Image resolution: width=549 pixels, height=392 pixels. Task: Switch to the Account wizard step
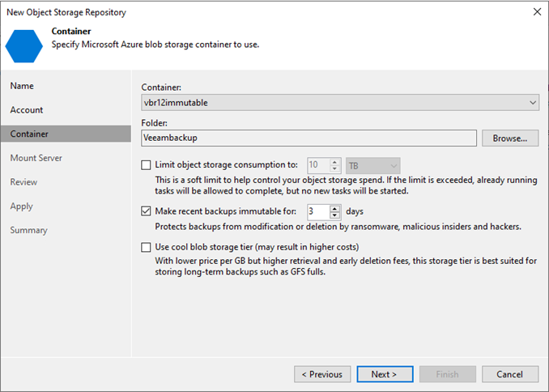tap(27, 110)
